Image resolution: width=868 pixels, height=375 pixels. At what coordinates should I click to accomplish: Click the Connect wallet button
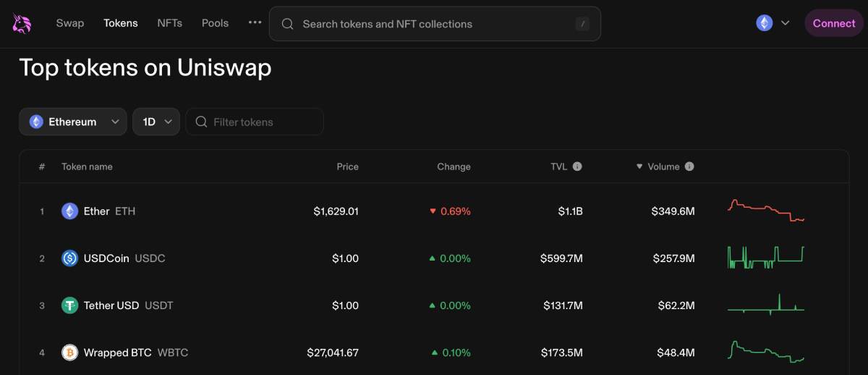point(834,23)
